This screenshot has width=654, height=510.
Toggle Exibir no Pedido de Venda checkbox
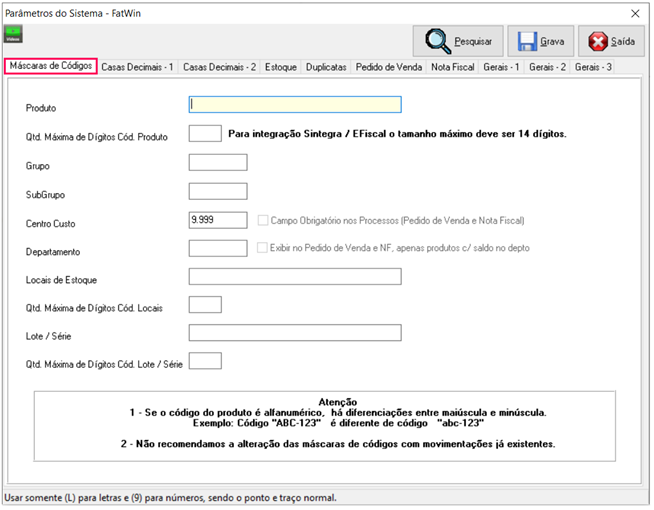(x=263, y=248)
